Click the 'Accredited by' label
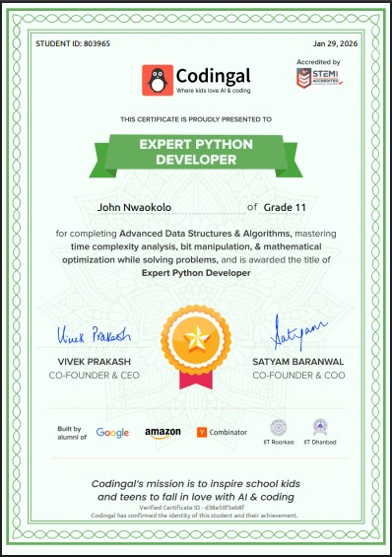This screenshot has height=557, width=392. [x=318, y=62]
